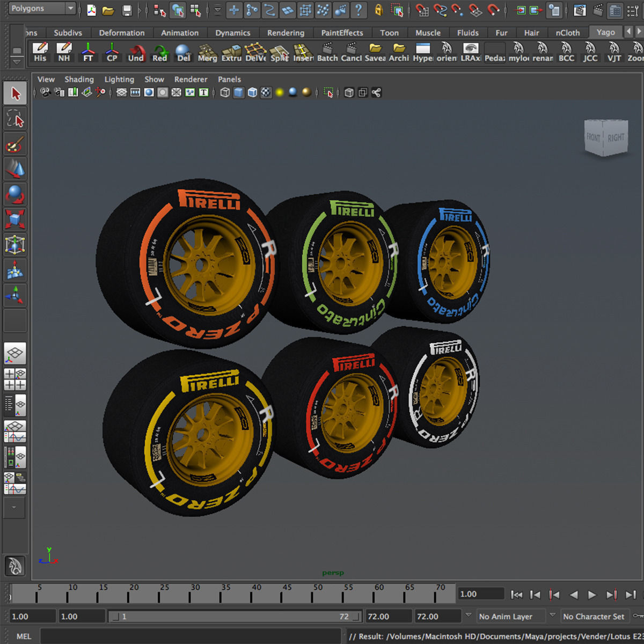Screen dimensions: 644x644
Task: Toggle snap to grids magnet icon
Action: (x=422, y=10)
